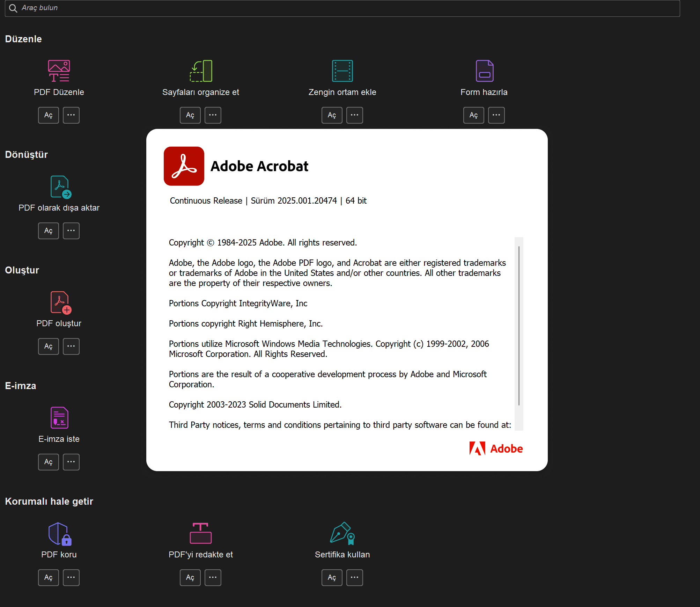The image size is (700, 607).
Task: Open more options for PDF'yi redakte et
Action: [213, 578]
